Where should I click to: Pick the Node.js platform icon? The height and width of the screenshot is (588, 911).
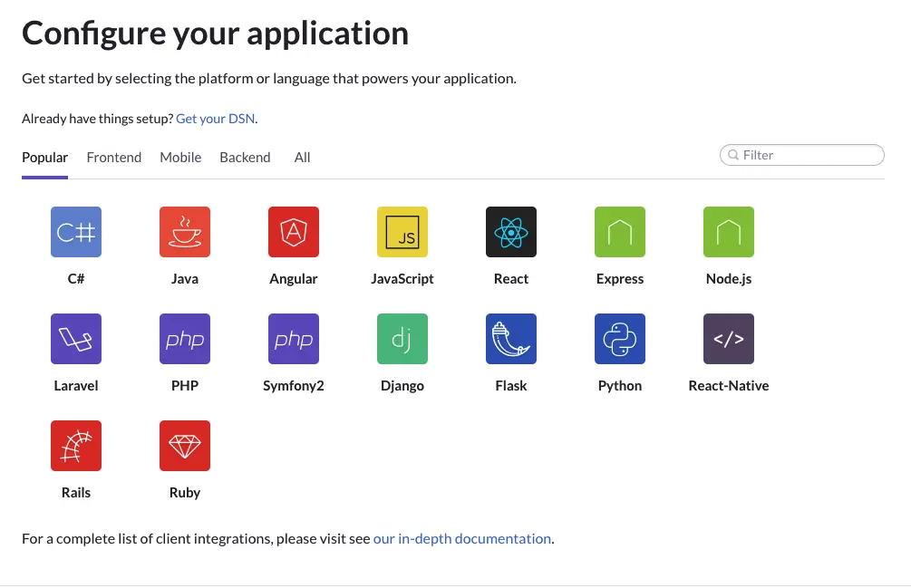pyautogui.click(x=729, y=232)
